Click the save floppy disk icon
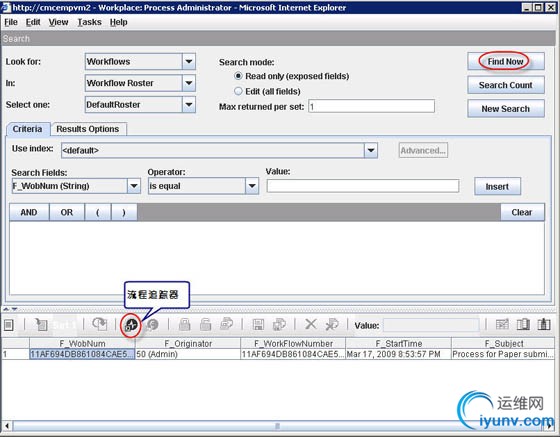The width and height of the screenshot is (560, 437). 258,324
